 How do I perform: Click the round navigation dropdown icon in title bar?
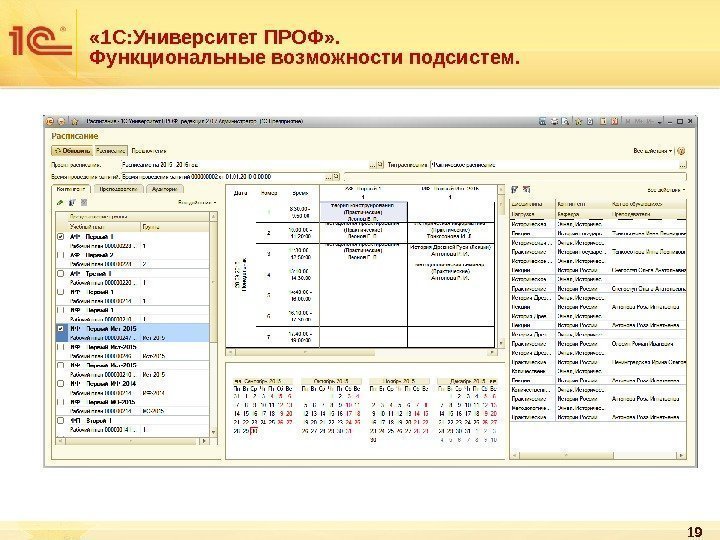61,121
